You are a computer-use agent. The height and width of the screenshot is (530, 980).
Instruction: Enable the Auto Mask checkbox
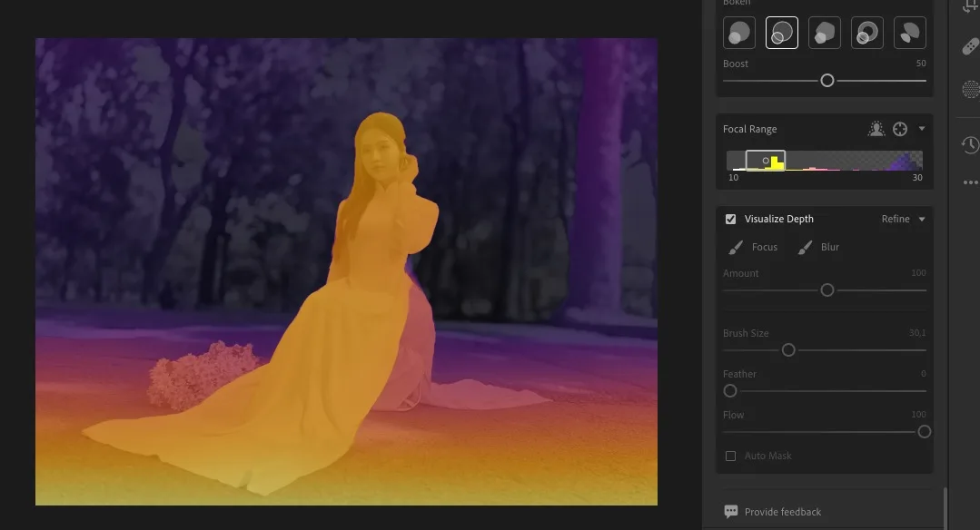[x=730, y=456]
